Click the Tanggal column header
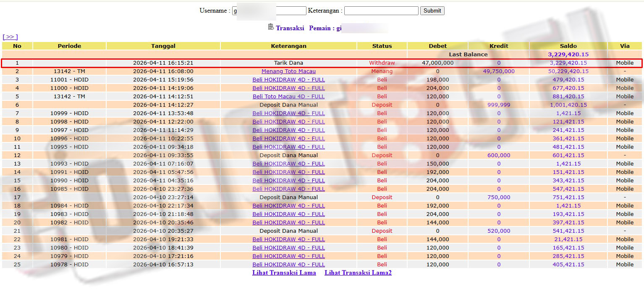The height and width of the screenshot is (292, 644). [x=163, y=46]
